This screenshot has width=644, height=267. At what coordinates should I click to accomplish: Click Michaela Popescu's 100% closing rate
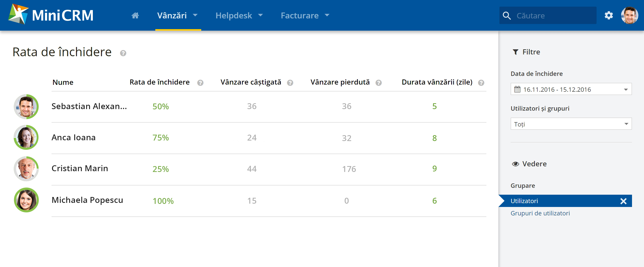[x=163, y=201]
